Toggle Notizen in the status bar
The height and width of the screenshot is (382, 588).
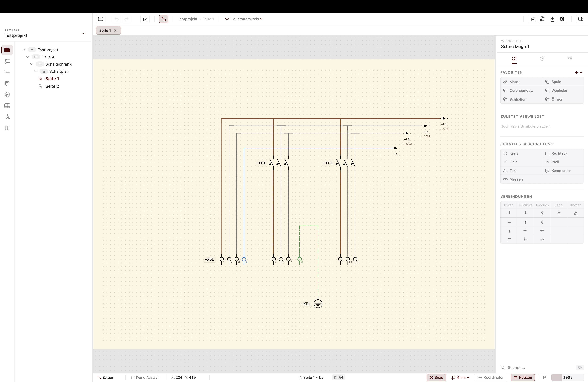pos(523,377)
